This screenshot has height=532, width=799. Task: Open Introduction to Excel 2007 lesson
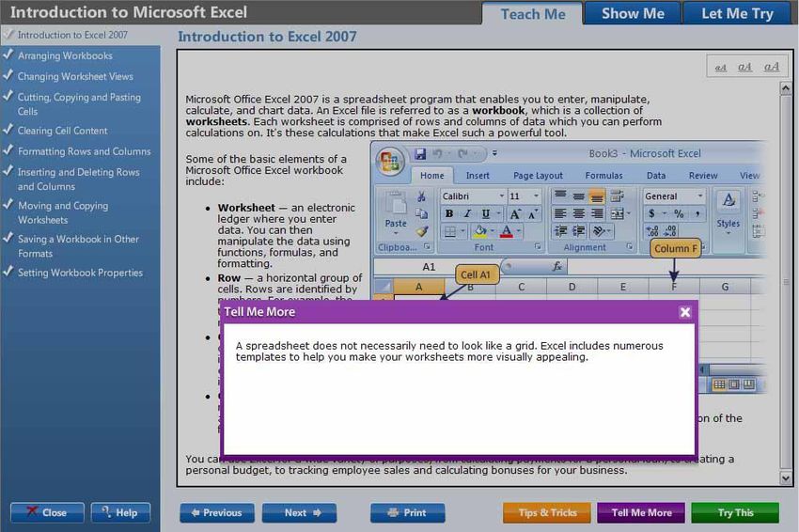tap(72, 35)
